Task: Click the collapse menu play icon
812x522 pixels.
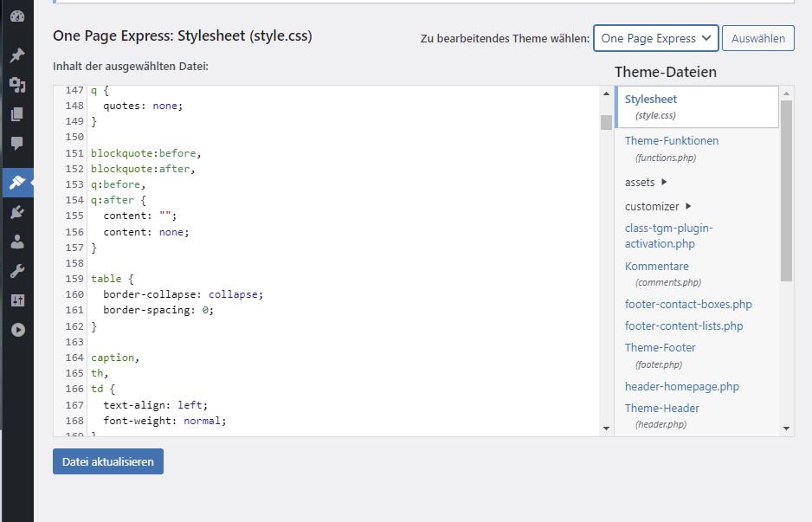Action: coord(17,330)
